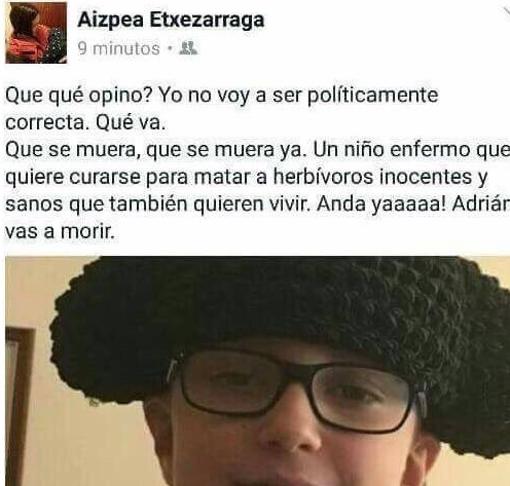Screen dimensions: 510x486
Task: Click the word "políticamente" in the post
Action: [x=372, y=96]
